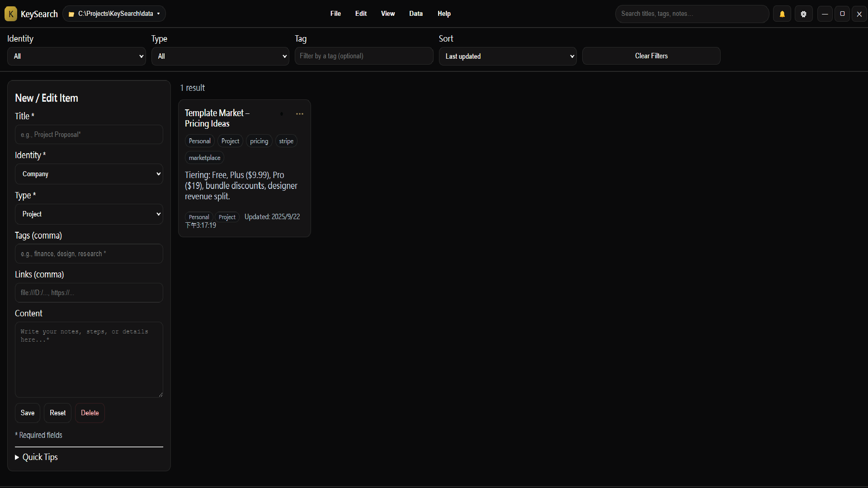
Task: Open the card's three-dot options menu
Action: coord(300,114)
